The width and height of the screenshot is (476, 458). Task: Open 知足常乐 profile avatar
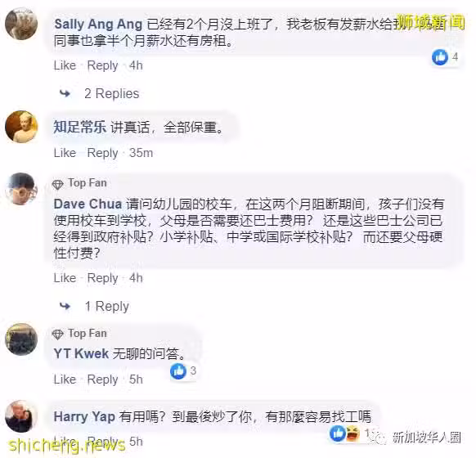(21, 127)
